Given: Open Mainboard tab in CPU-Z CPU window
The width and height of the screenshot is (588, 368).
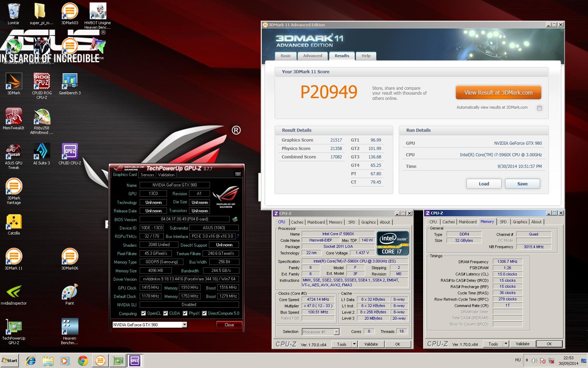Looking at the screenshot, I should pos(316,222).
